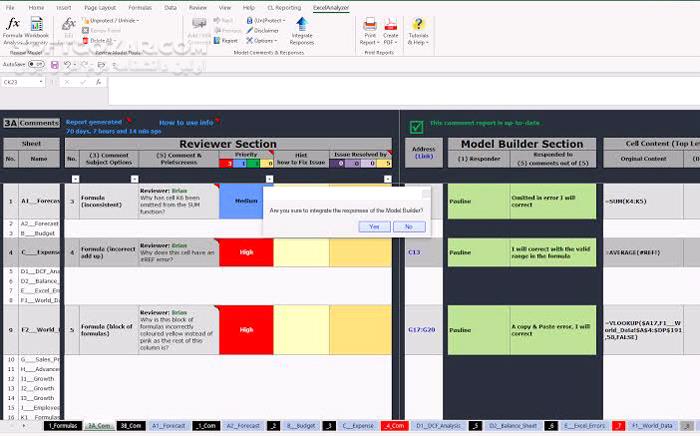Open filter dropdown under Issue Resolved by
This screenshot has height=436, width=700.
click(388, 179)
